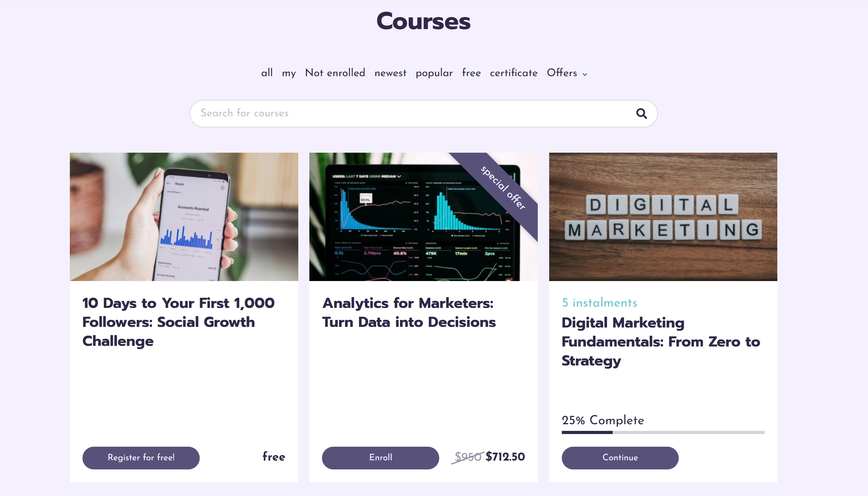Screen dimensions: 868x496
Task: Click the 25% Complete progress bar
Action: (663, 432)
